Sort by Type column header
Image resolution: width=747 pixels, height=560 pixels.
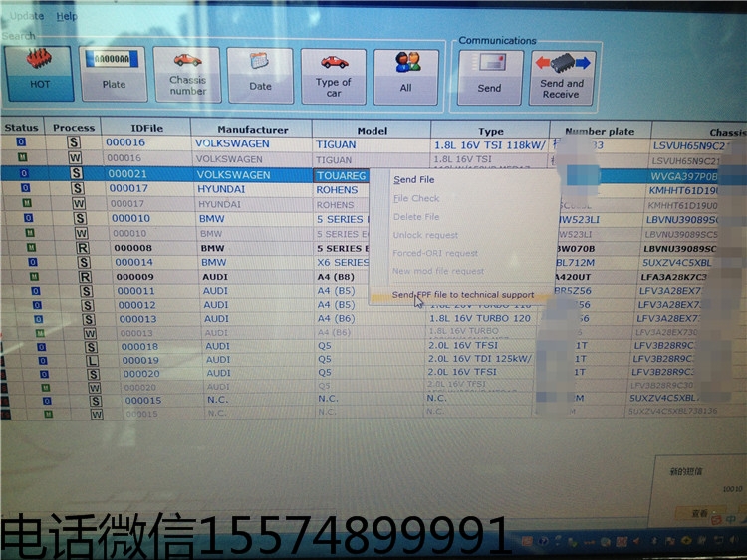(491, 131)
